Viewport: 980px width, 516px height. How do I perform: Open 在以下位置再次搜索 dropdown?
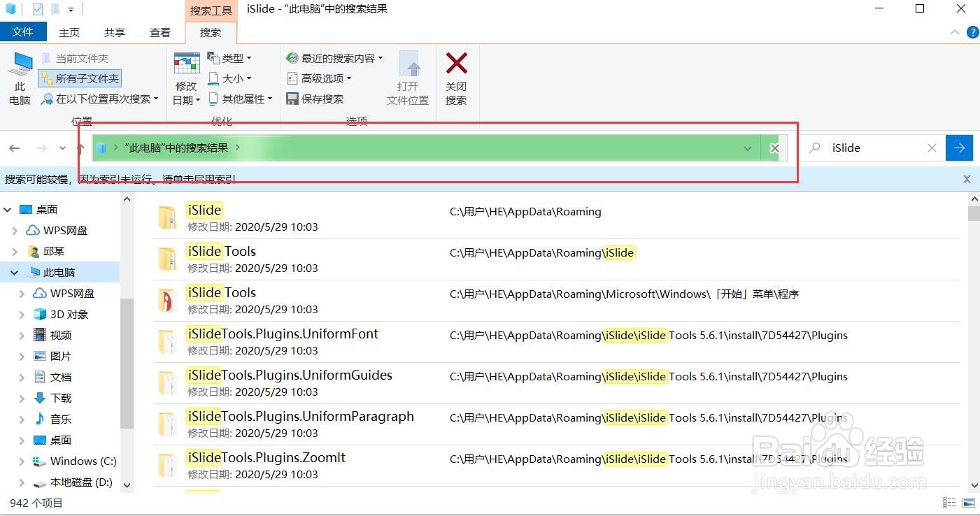tap(100, 99)
